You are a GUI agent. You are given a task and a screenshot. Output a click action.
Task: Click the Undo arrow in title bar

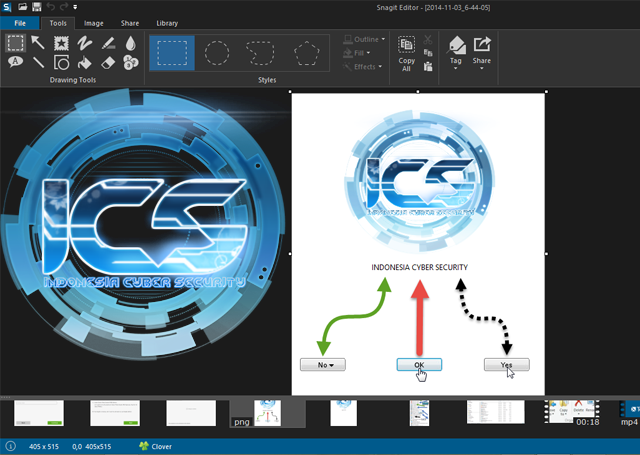51,7
